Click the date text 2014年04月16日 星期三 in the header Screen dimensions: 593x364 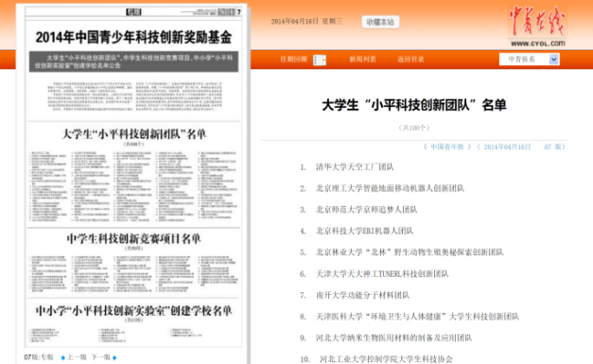(306, 21)
